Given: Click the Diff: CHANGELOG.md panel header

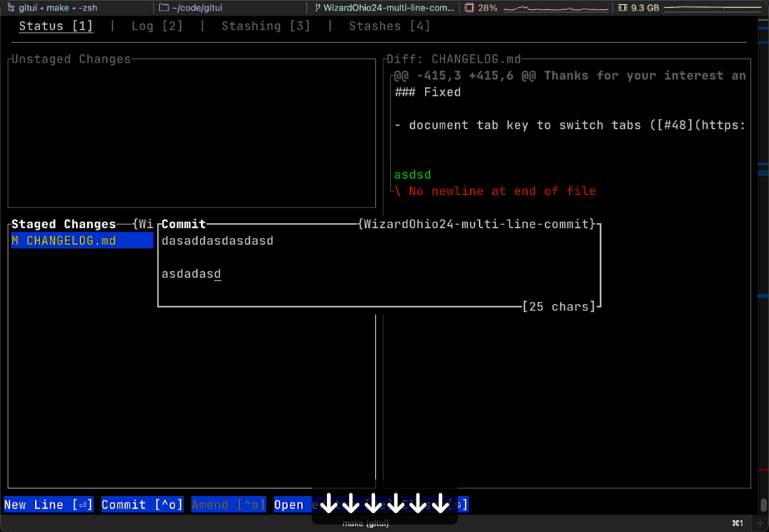Looking at the screenshot, I should (x=454, y=59).
